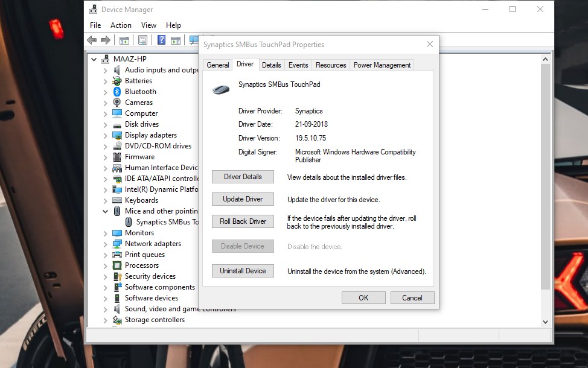Click the Show/Hide Console Tree icon
The height and width of the screenshot is (368, 588).
pyautogui.click(x=124, y=40)
